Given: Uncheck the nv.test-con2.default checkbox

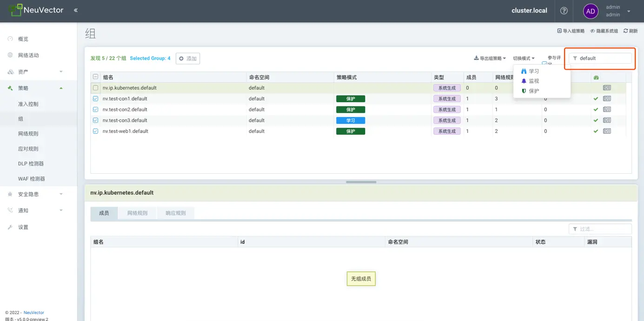Looking at the screenshot, I should point(96,110).
